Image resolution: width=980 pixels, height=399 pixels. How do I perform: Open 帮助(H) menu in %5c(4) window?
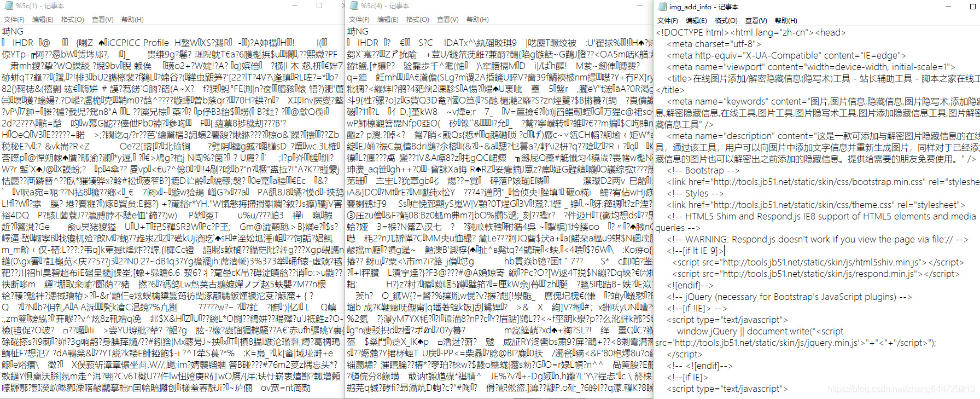[477, 20]
